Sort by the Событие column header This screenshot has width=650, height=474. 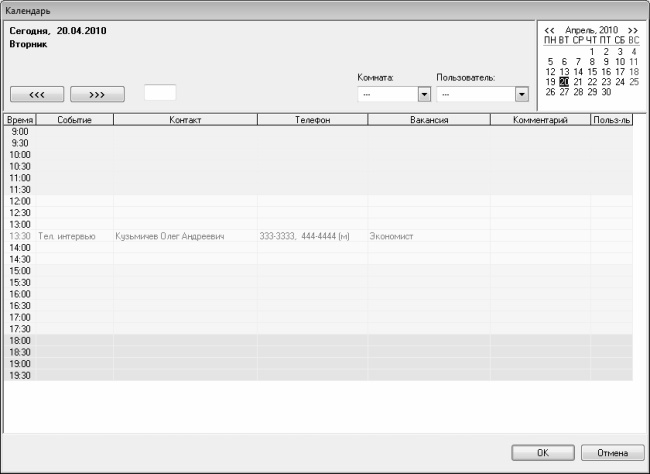click(x=74, y=120)
